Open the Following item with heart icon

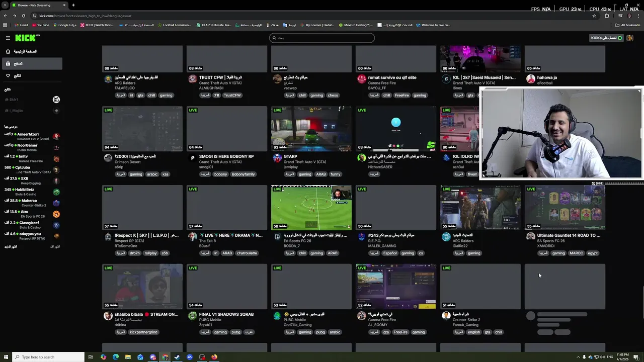(31, 75)
